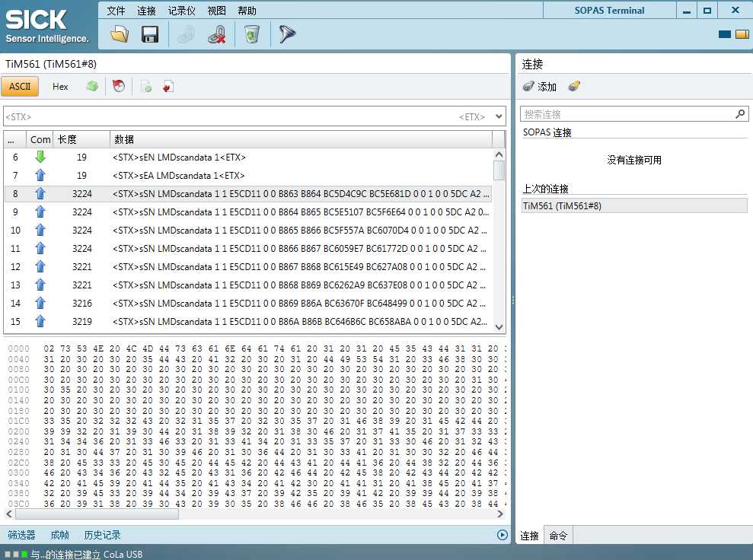753x560 pixels.
Task: Select row 13 data with B868 B869
Action: pyautogui.click(x=248, y=285)
